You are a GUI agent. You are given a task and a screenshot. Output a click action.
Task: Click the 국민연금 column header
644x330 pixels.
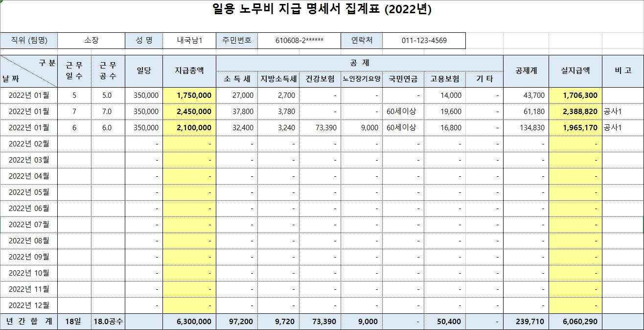[x=403, y=79]
